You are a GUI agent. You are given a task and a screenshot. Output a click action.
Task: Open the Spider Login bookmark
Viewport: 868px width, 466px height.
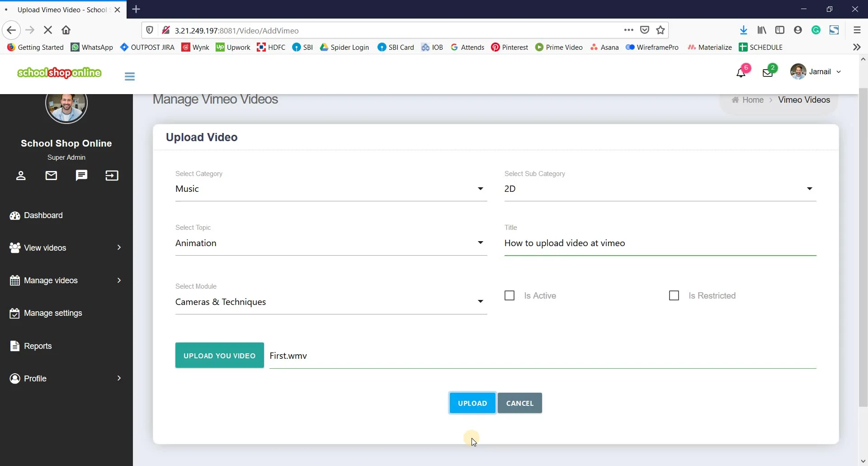point(344,47)
